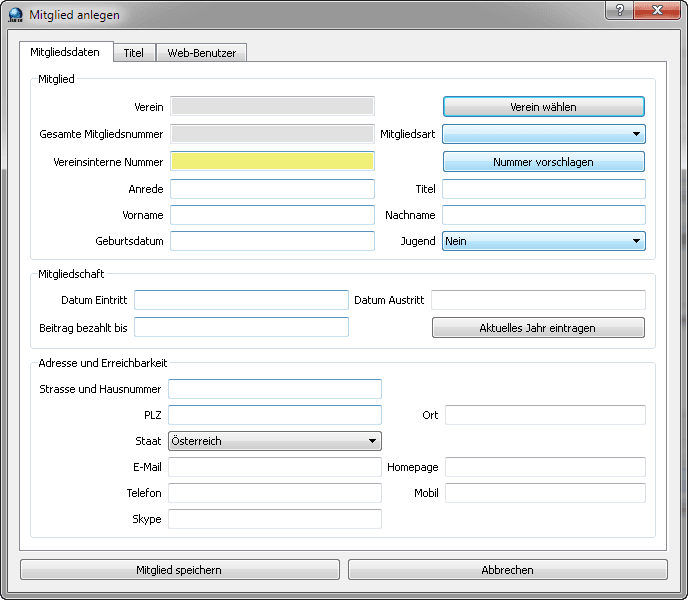Click the Homepage field
The image size is (688, 600).
545,467
